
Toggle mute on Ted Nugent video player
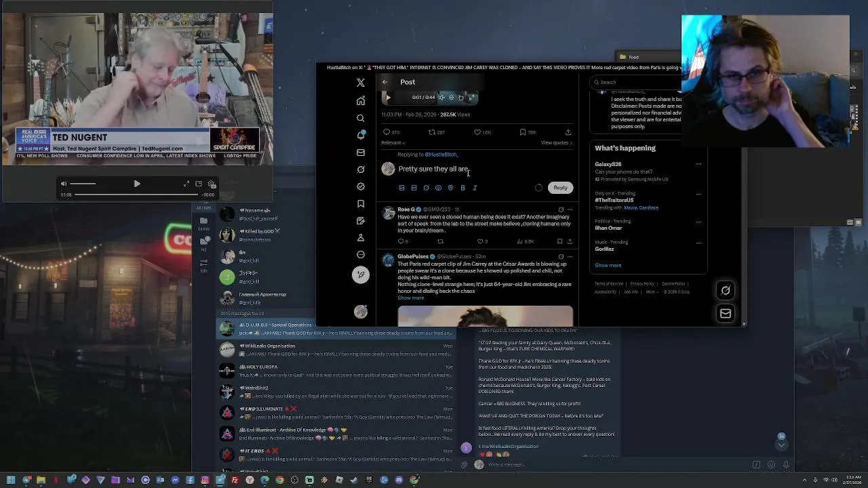pyautogui.click(x=64, y=184)
